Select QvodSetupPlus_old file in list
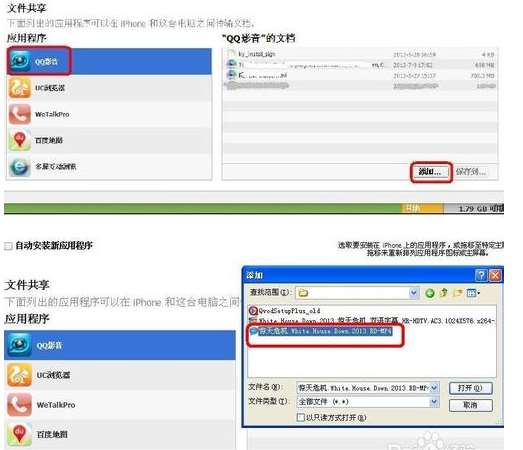This screenshot has height=450, width=523. pyautogui.click(x=285, y=311)
